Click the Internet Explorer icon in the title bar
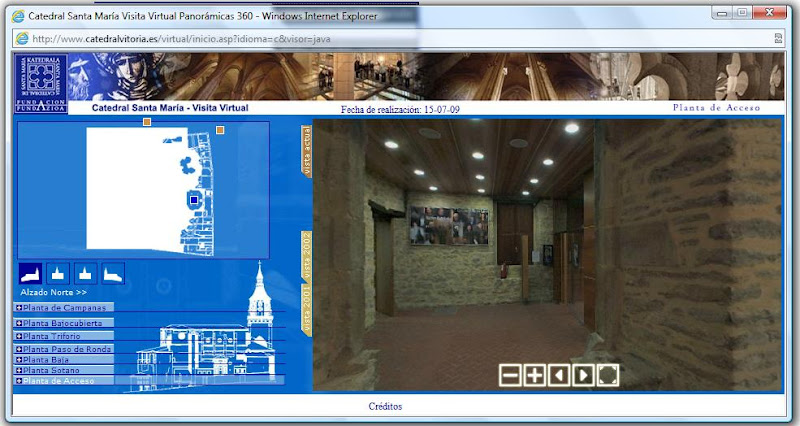Screen dimensions: 800x426 tap(18, 16)
